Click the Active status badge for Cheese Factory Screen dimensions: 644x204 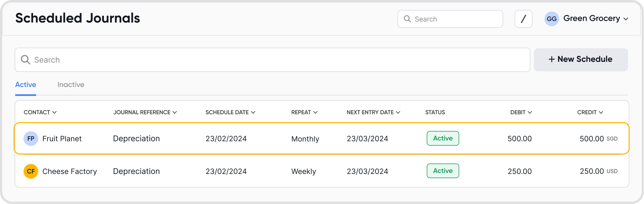coord(443,171)
